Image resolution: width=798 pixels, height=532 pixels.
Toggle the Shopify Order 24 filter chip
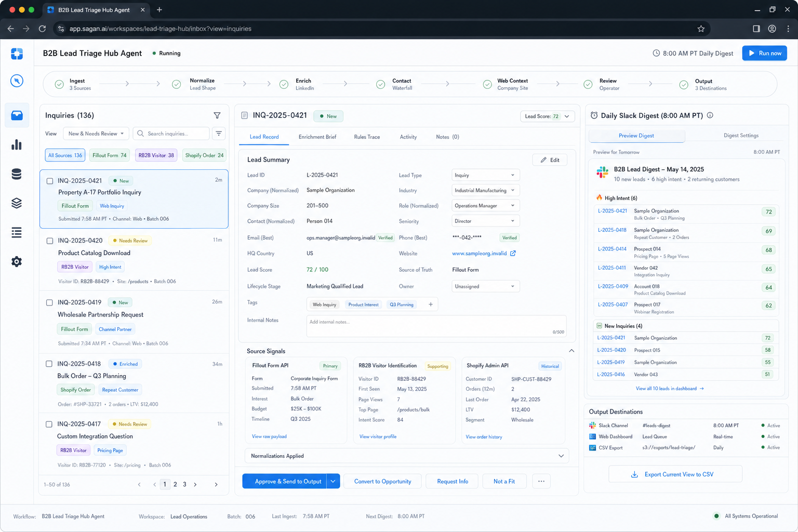[204, 155]
